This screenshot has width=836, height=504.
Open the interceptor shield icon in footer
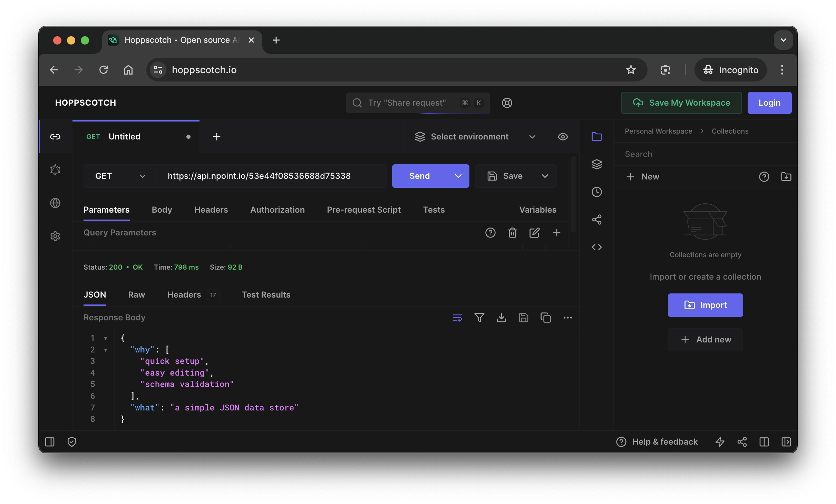[x=72, y=442]
